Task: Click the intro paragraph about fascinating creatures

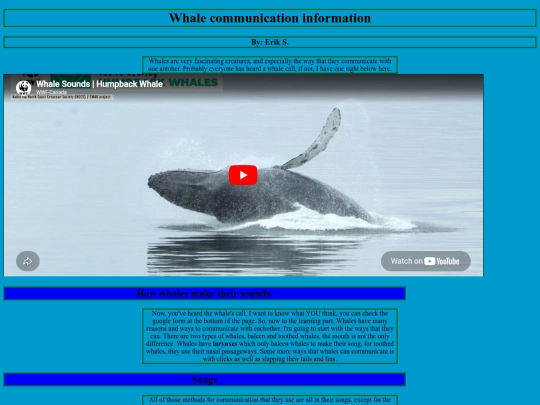Action: click(x=270, y=65)
